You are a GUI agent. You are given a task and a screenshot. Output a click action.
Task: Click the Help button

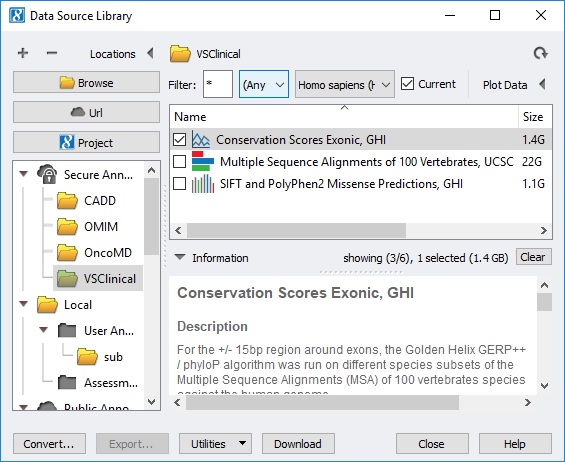tap(515, 443)
